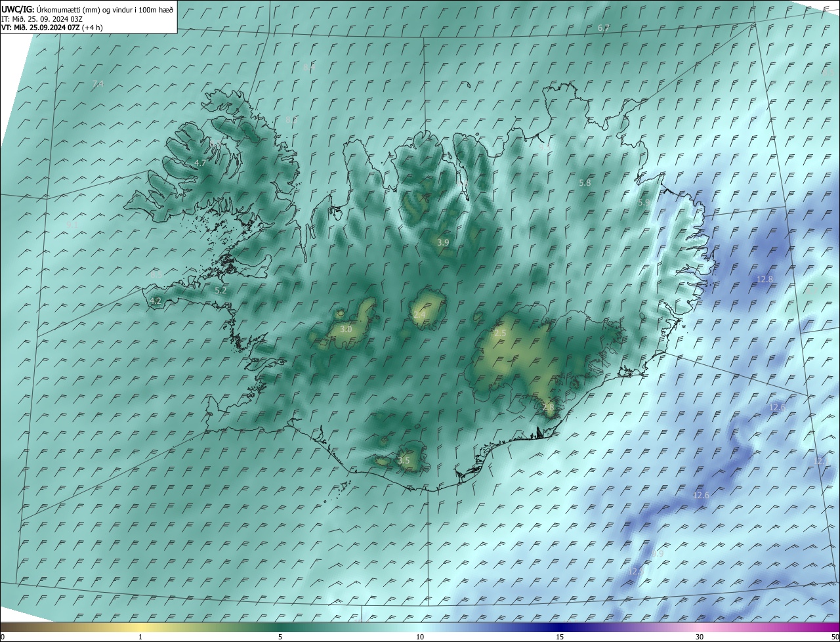This screenshot has width=840, height=642.
Task: Click the 'UWC/IG: Úrkomumætti (mm)' title line
Action: point(88,10)
